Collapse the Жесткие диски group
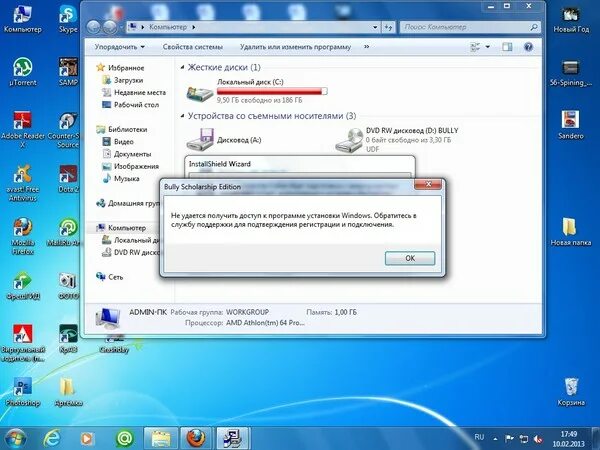600x450 pixels. (x=183, y=67)
